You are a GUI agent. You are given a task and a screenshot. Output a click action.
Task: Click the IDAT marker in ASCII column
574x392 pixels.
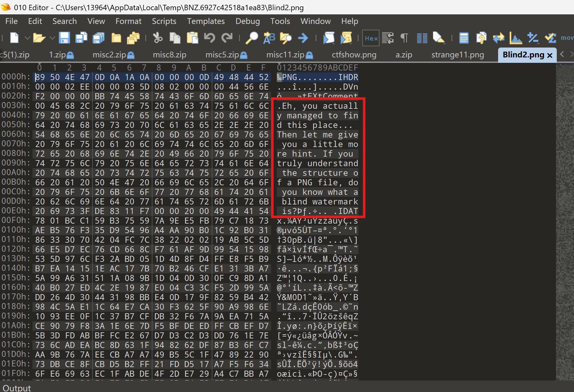click(x=348, y=211)
